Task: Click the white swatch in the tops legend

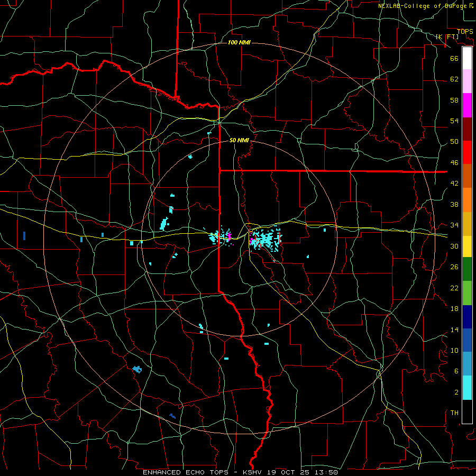Action: 467,58
